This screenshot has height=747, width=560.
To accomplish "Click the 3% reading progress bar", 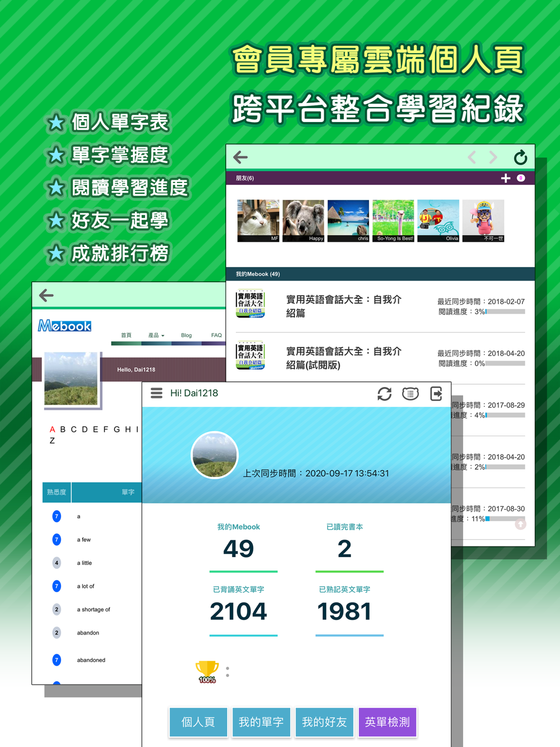I will click(505, 311).
